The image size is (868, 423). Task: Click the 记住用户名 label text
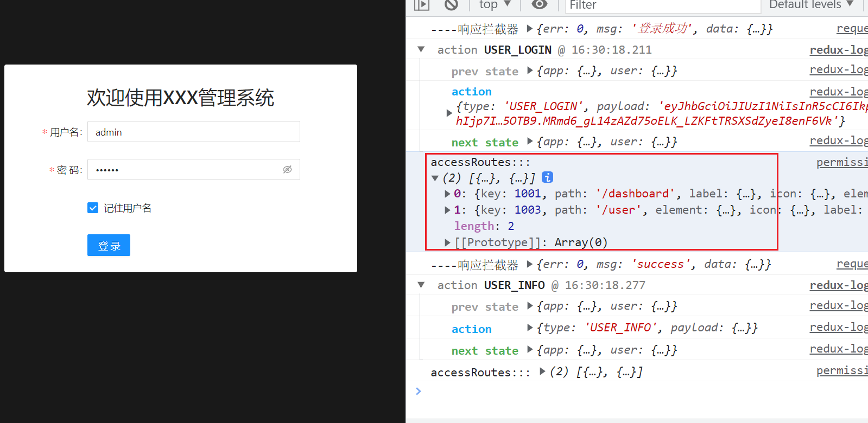pos(128,208)
